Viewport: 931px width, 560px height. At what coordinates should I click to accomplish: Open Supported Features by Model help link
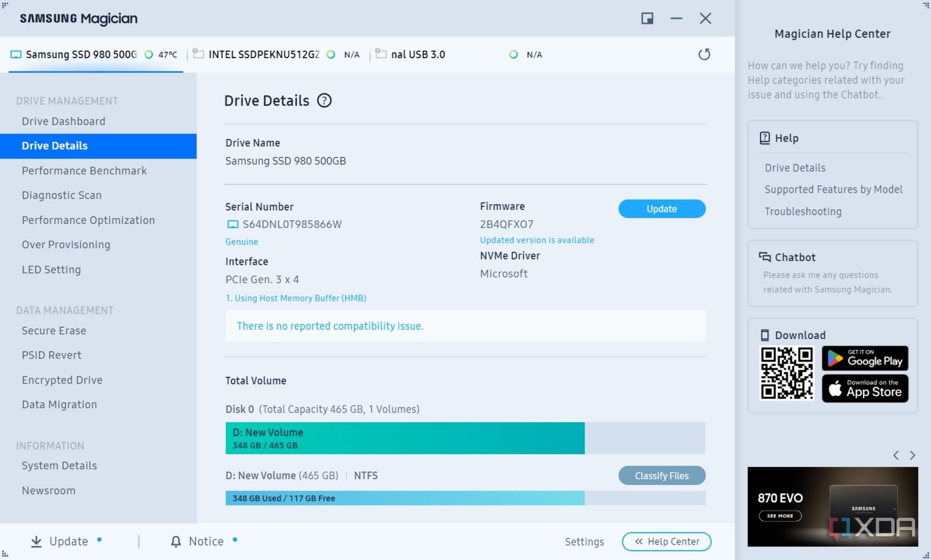click(833, 190)
